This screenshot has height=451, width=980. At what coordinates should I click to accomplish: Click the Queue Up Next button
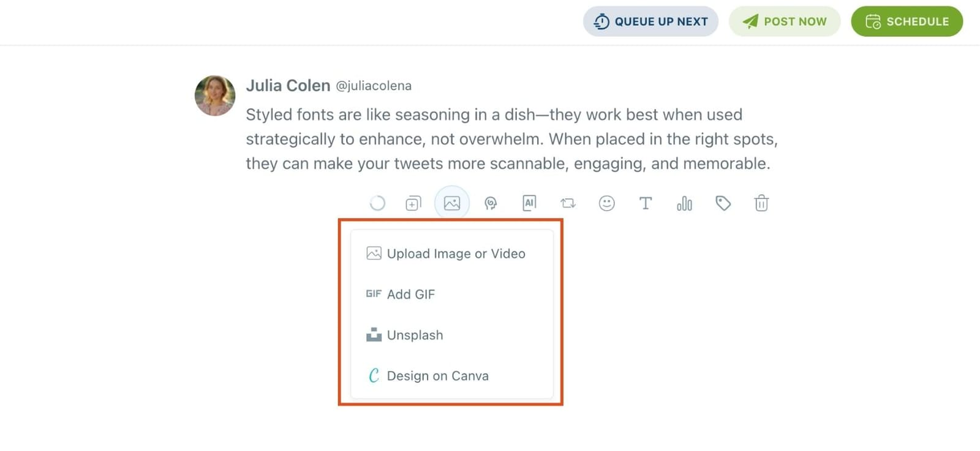coord(650,21)
